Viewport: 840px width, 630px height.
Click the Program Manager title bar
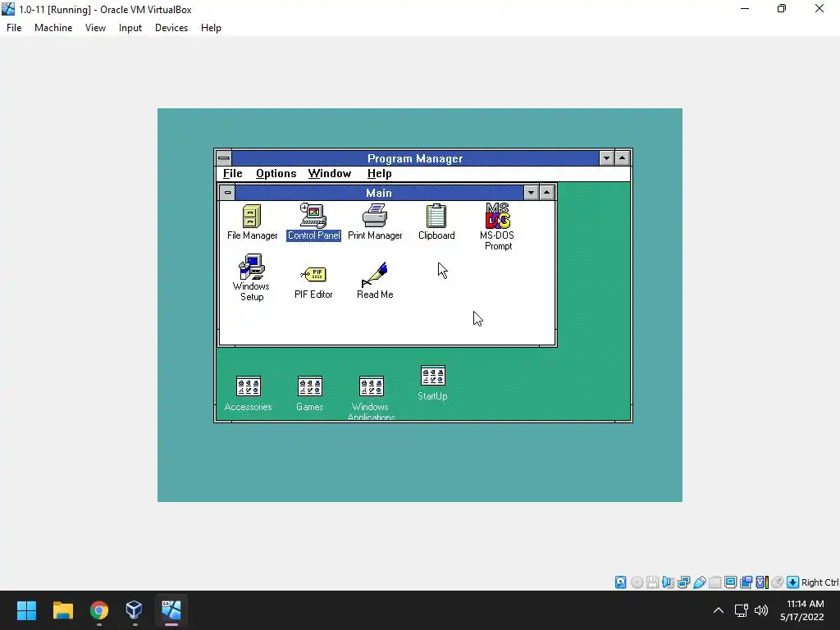[415, 158]
